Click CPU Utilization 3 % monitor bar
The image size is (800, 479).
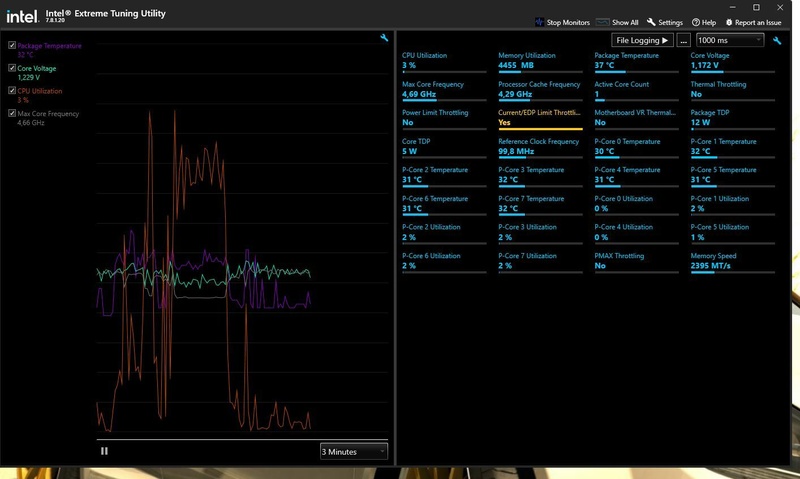[x=444, y=72]
